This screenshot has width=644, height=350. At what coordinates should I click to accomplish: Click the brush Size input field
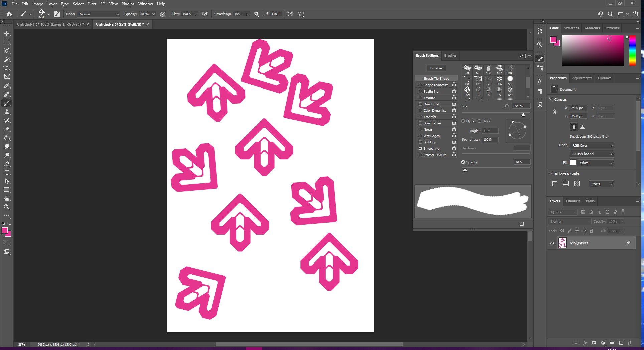520,106
